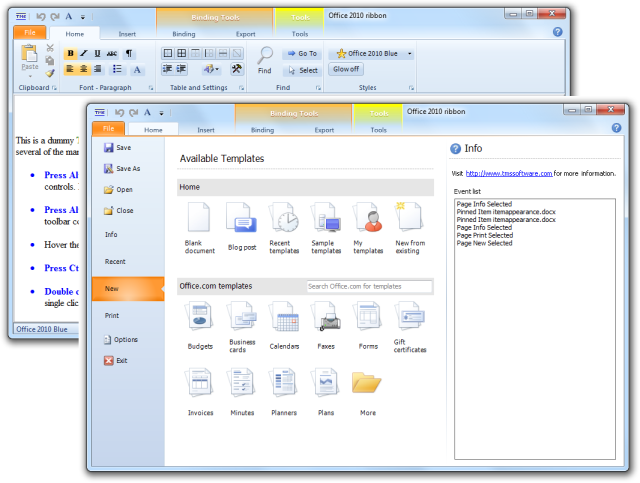The width and height of the screenshot is (640, 483).
Task: Click the all-borders grid icon in Table group
Action: (182, 53)
